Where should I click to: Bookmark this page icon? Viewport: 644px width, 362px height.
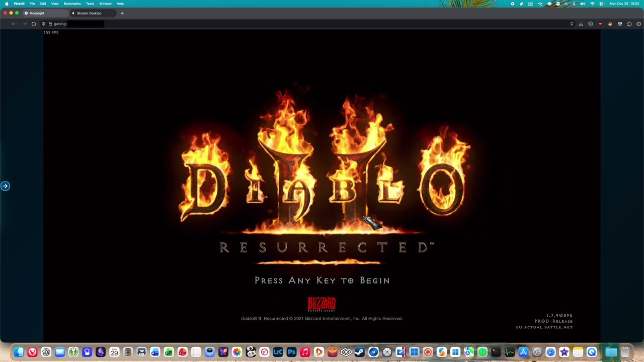point(572,24)
